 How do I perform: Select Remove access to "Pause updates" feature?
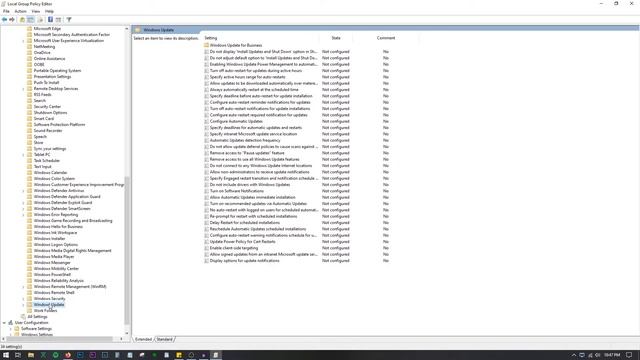click(x=247, y=153)
